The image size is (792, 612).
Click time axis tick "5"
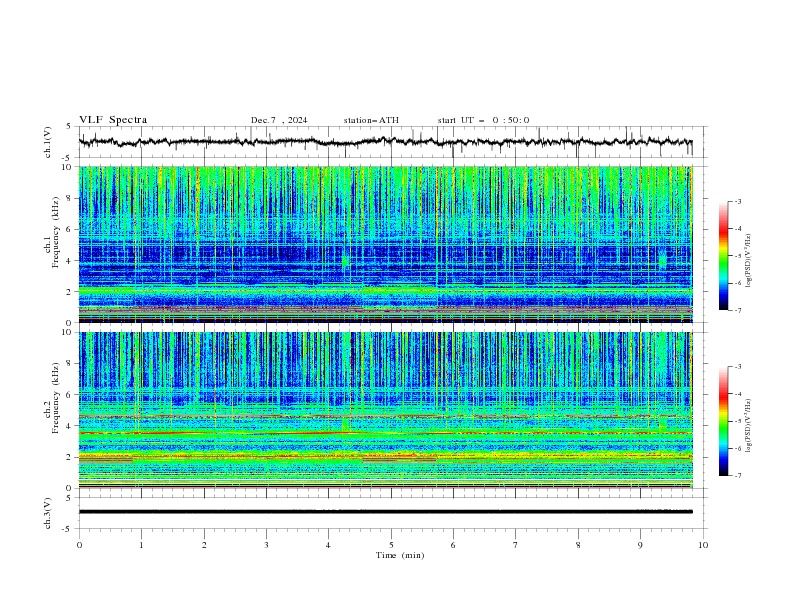[x=391, y=545]
